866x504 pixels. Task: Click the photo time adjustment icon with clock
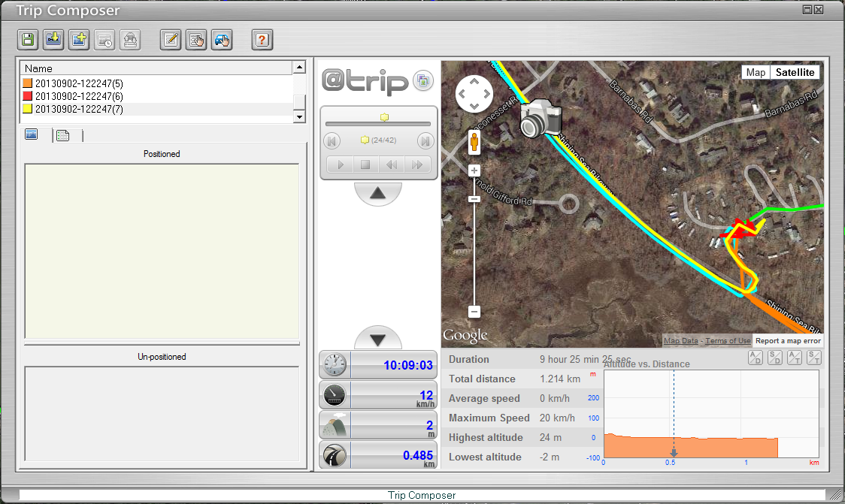[x=104, y=40]
